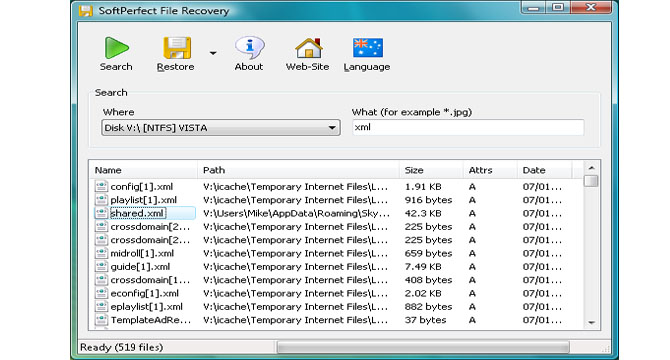Select the config[1].xml file name
The height and width of the screenshot is (360, 670).
142,187
